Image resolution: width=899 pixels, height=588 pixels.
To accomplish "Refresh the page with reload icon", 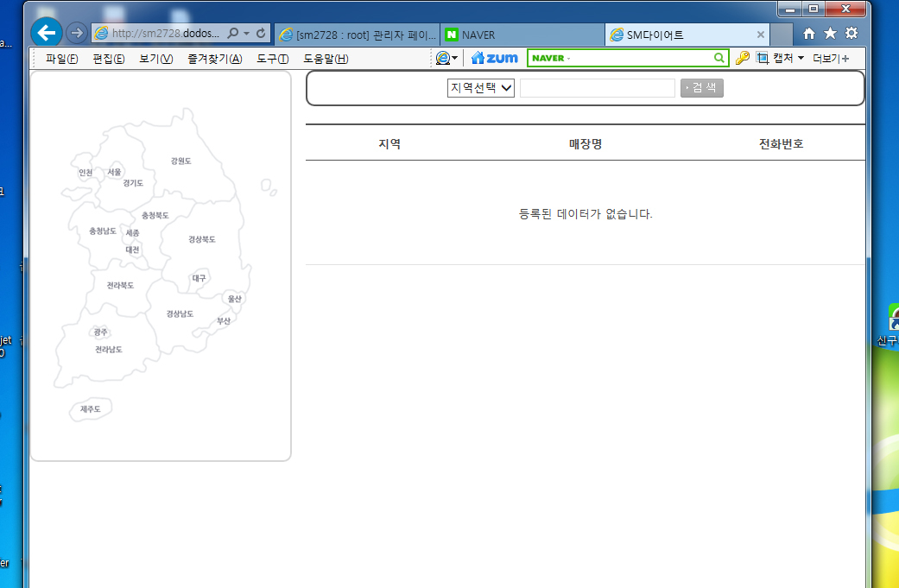I will point(261,33).
